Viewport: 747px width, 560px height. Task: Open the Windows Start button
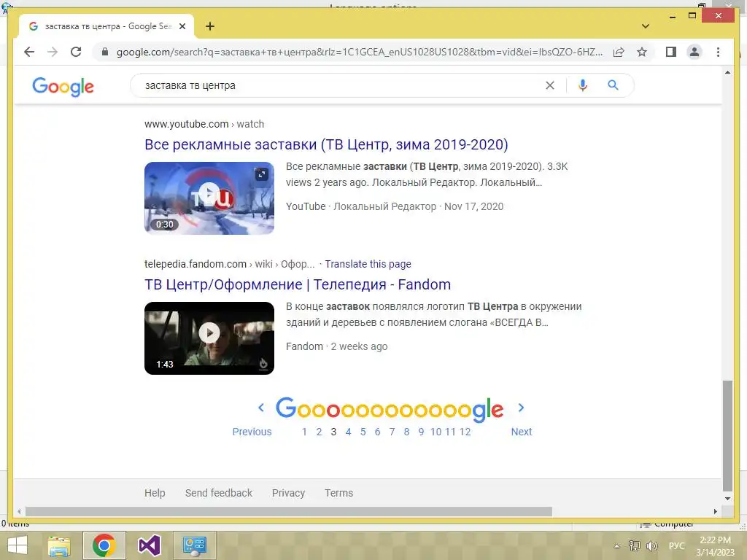point(18,545)
